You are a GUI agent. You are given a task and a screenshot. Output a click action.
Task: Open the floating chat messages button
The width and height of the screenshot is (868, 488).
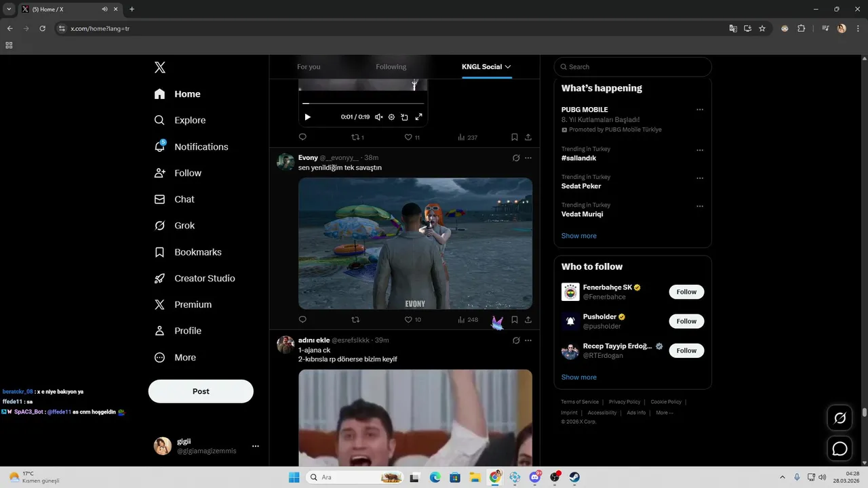click(840, 449)
